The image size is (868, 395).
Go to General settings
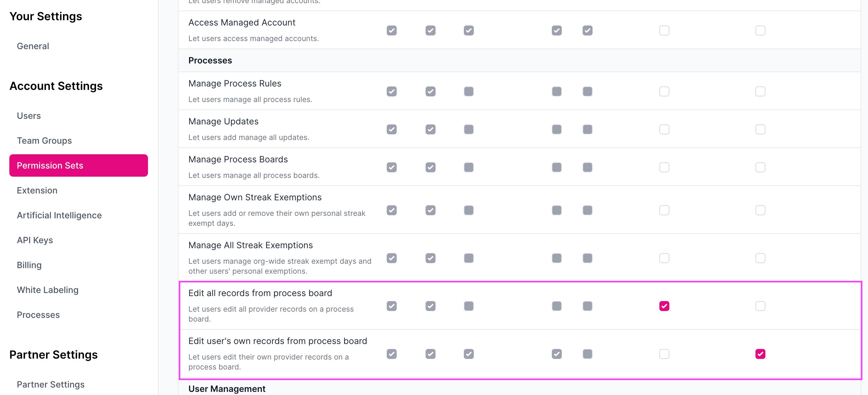[33, 46]
